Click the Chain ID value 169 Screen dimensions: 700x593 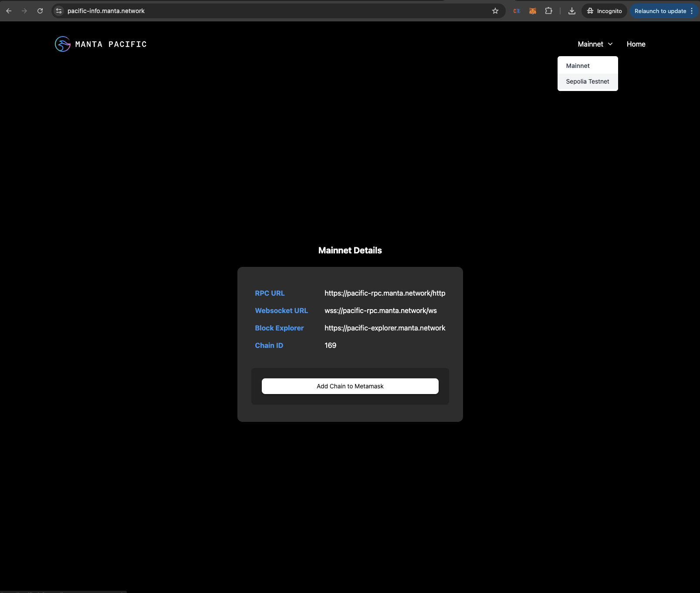pyautogui.click(x=331, y=345)
